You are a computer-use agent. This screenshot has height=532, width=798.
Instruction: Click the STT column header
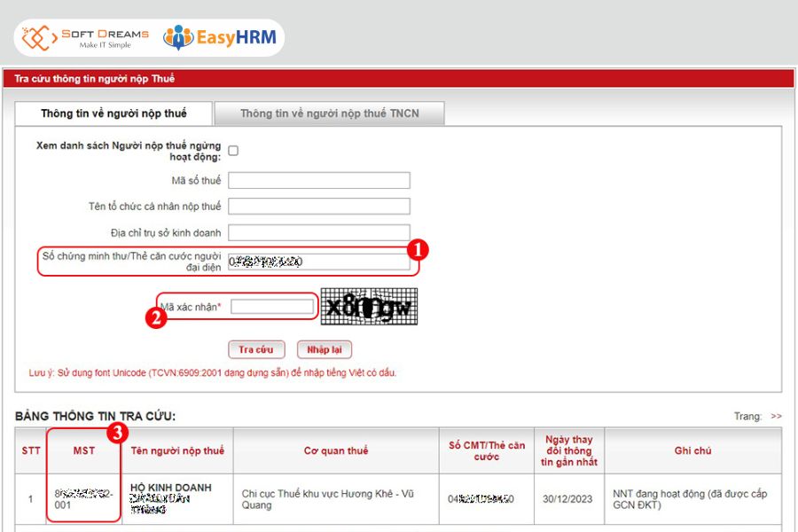click(x=31, y=450)
